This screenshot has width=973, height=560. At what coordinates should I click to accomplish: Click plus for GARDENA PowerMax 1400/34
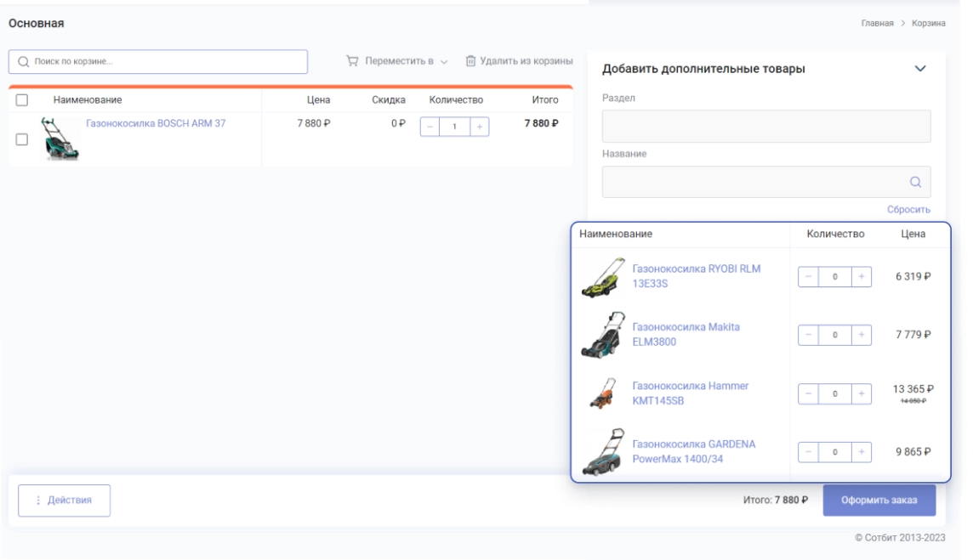pyautogui.click(x=862, y=452)
